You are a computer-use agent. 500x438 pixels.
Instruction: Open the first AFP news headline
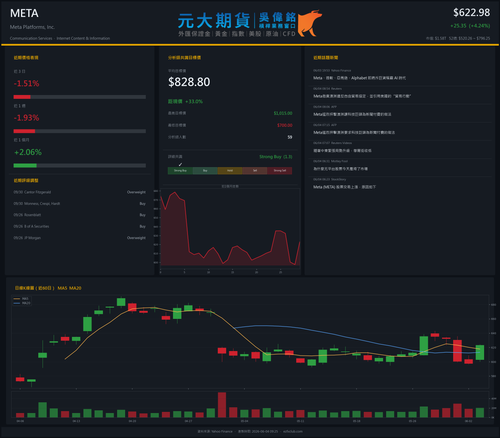[x=352, y=114]
